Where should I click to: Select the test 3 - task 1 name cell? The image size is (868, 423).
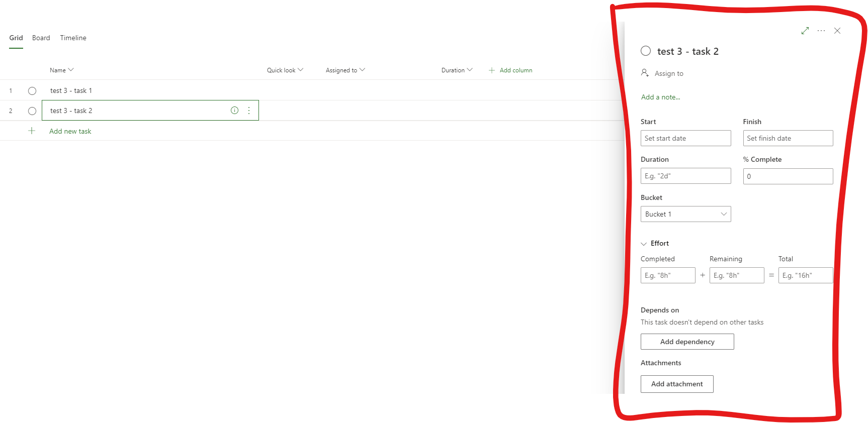tap(150, 90)
